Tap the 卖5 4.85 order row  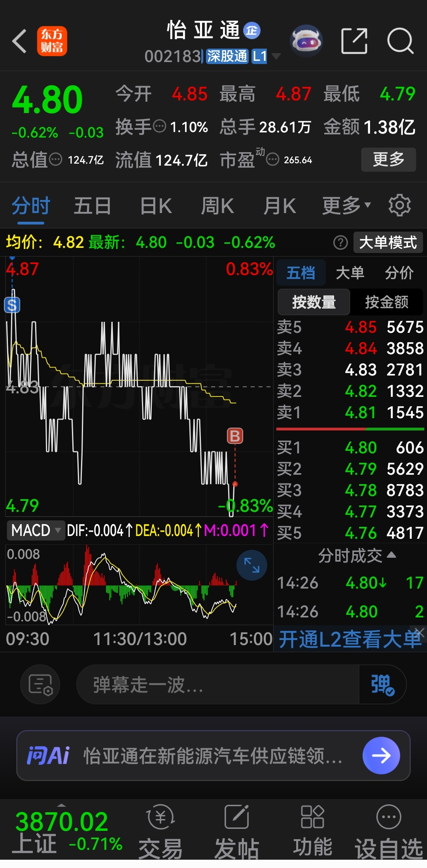[350, 327]
